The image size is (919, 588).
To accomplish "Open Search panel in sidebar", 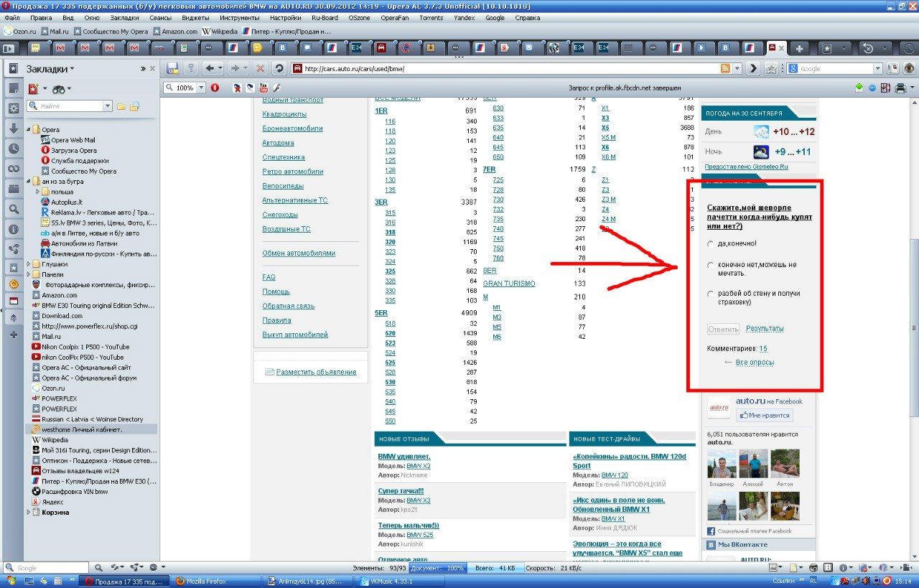I will coord(14,209).
